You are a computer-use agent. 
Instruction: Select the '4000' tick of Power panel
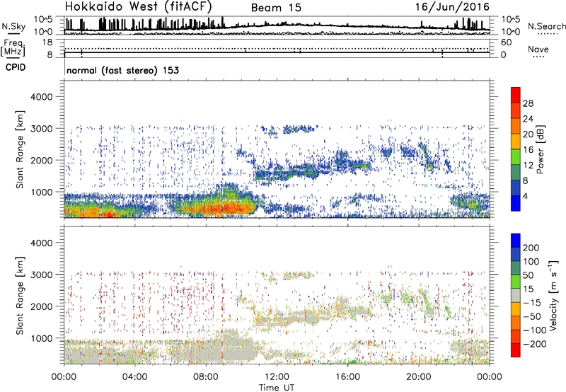point(42,97)
